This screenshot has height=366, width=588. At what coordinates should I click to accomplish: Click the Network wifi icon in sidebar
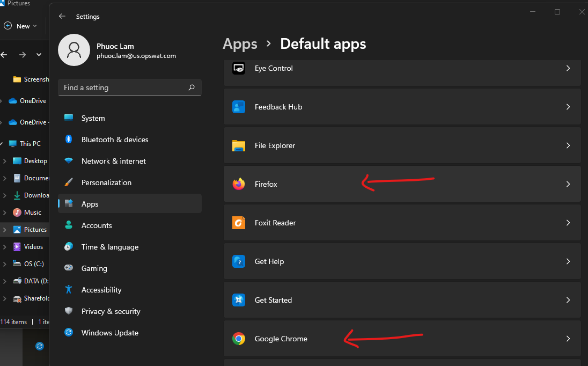69,160
